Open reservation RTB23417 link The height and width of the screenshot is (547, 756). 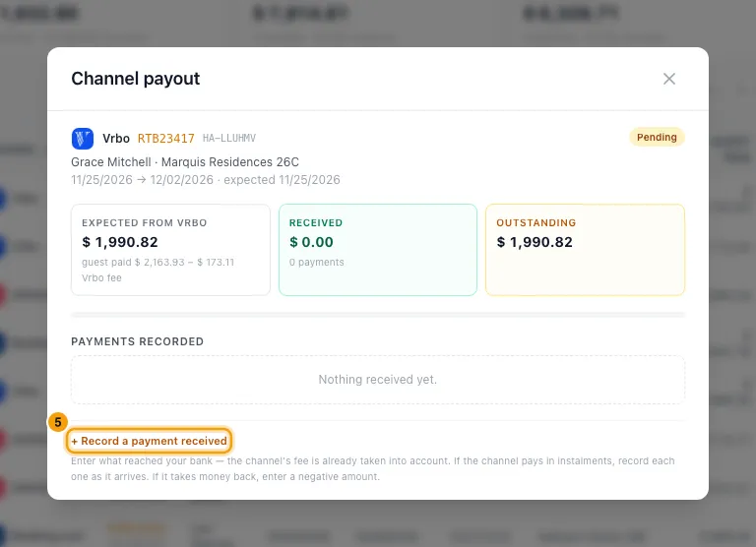coord(165,139)
